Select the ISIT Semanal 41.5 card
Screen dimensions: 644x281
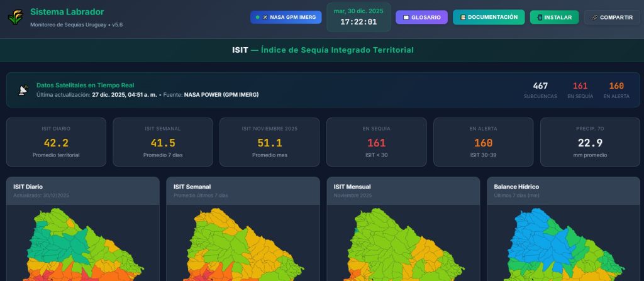point(163,142)
